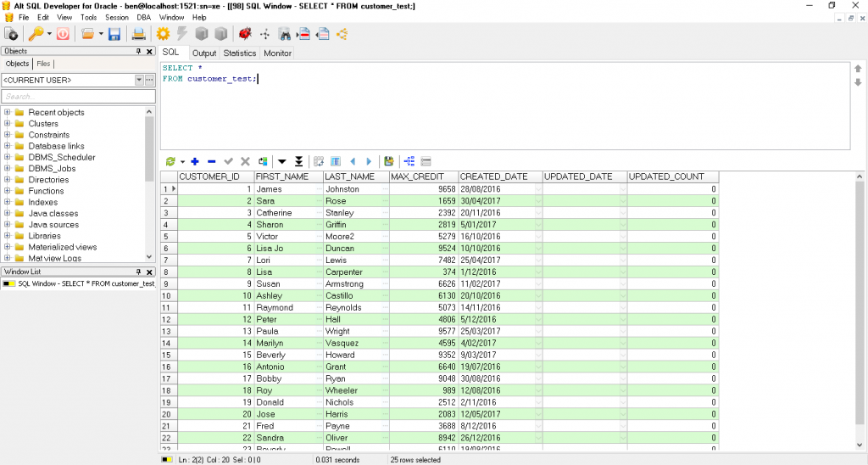Viewport: 868px width, 465px height.
Task: Click the fetch last page double-arrow icon
Action: [x=298, y=161]
